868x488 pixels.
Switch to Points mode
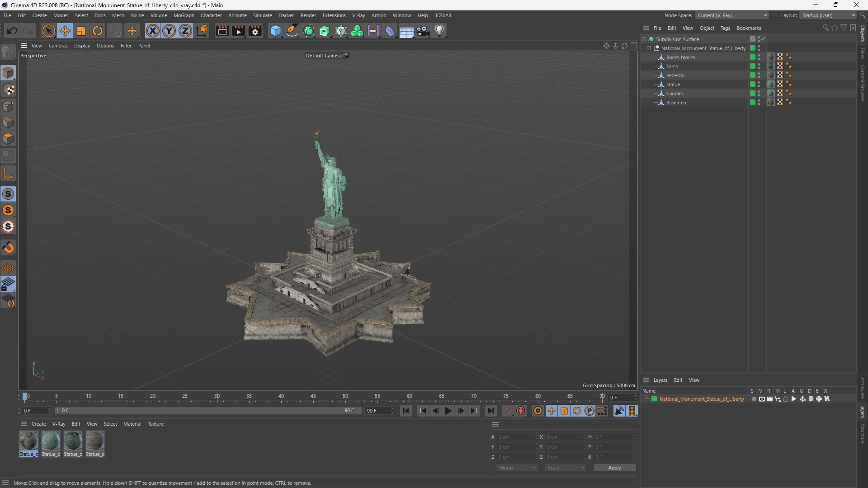pos(8,106)
